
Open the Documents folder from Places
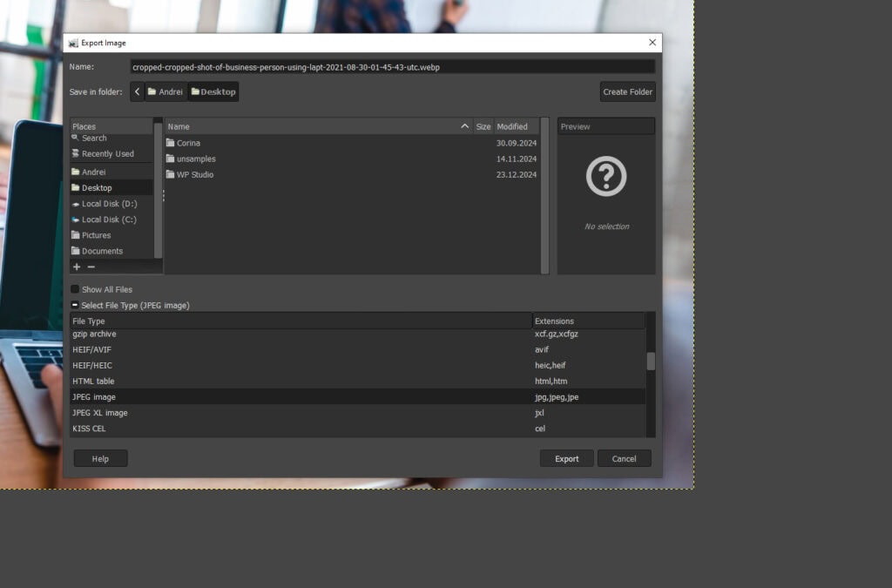[99, 250]
